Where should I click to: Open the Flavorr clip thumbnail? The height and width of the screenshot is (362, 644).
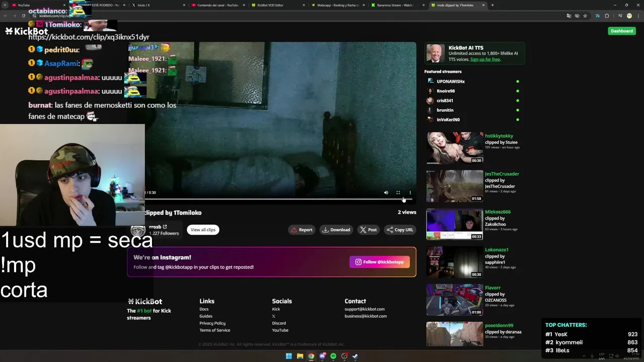(454, 300)
